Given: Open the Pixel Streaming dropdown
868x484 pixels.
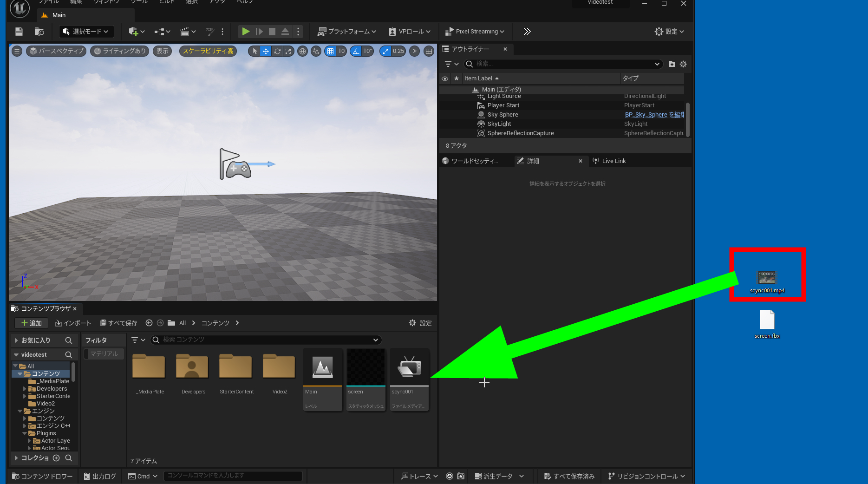Looking at the screenshot, I should click(475, 32).
